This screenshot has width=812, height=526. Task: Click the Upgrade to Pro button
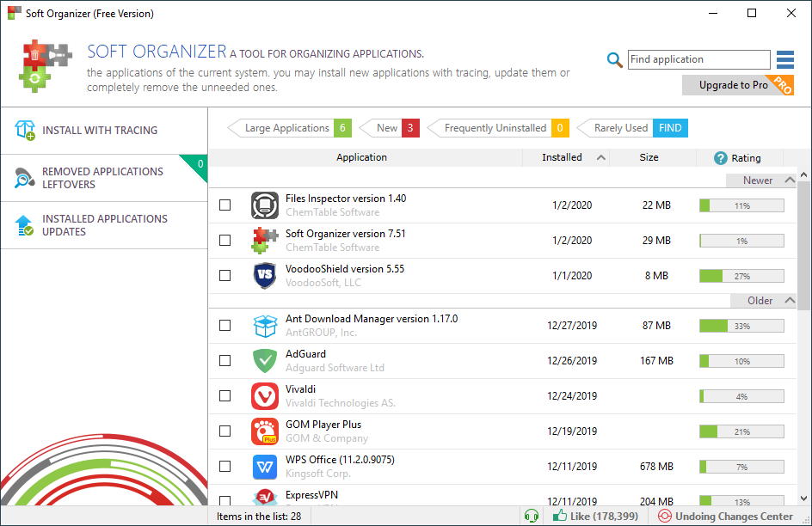(738, 85)
